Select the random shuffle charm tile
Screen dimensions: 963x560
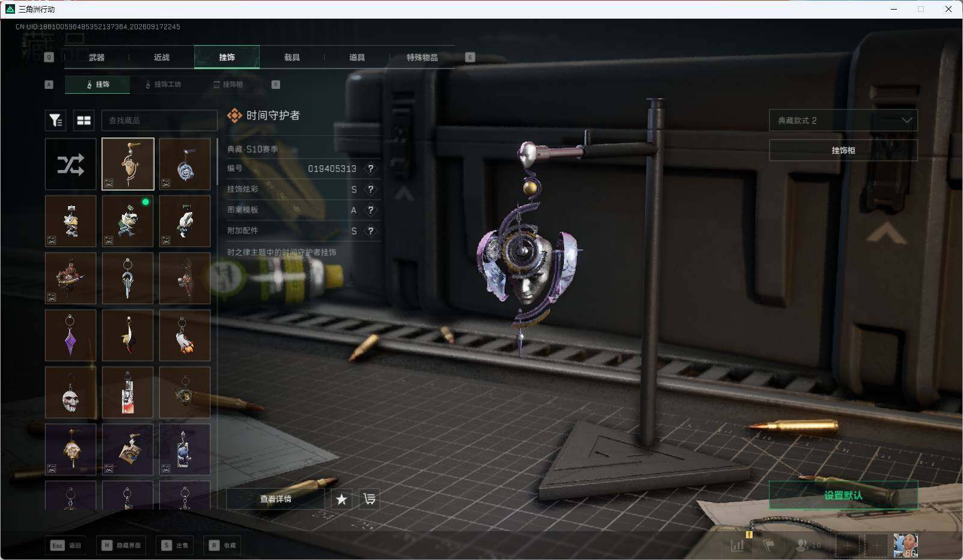70,164
